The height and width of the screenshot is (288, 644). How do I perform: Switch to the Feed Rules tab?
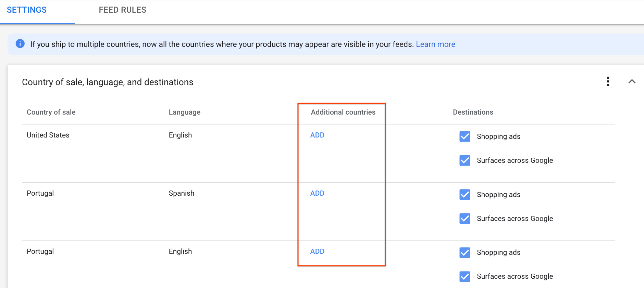tap(122, 10)
